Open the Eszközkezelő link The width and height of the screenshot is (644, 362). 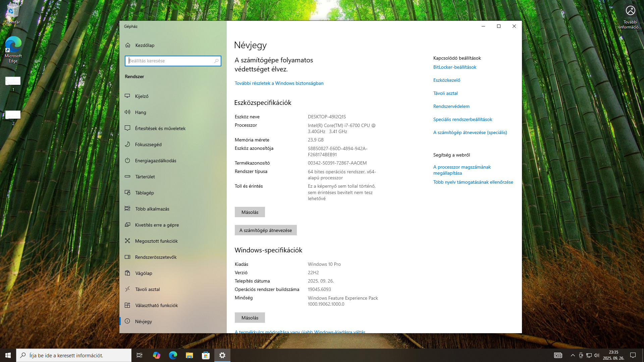(x=446, y=80)
